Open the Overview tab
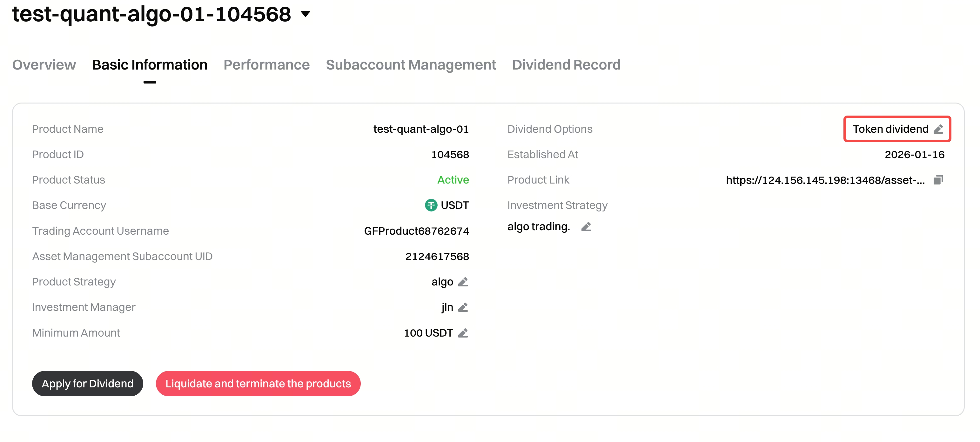 coord(44,65)
